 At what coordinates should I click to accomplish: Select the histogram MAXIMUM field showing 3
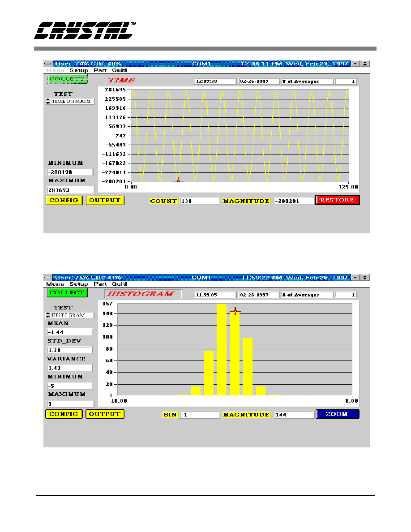click(x=70, y=404)
